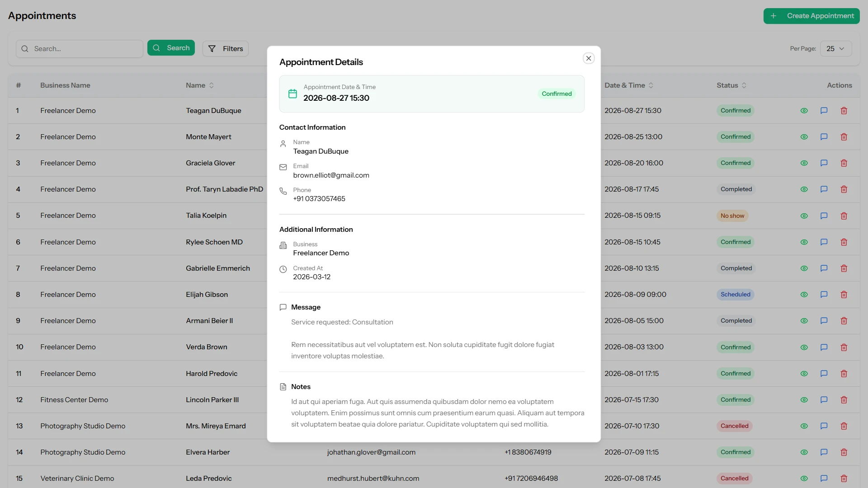Delete the Leda Predovic appointment
Image resolution: width=868 pixels, height=488 pixels.
pos(844,479)
